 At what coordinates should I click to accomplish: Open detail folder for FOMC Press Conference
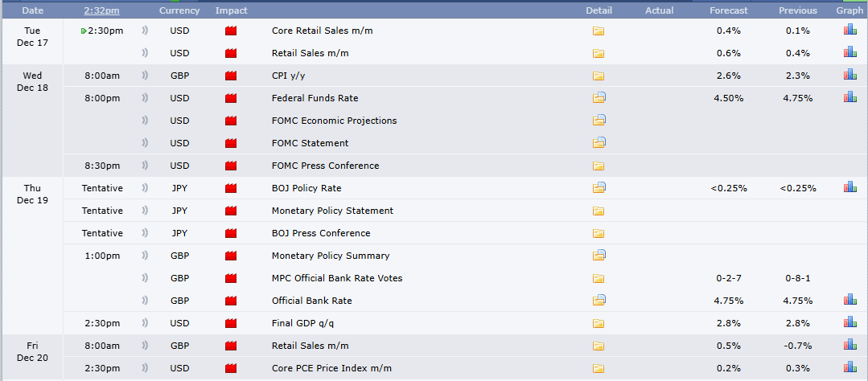599,166
